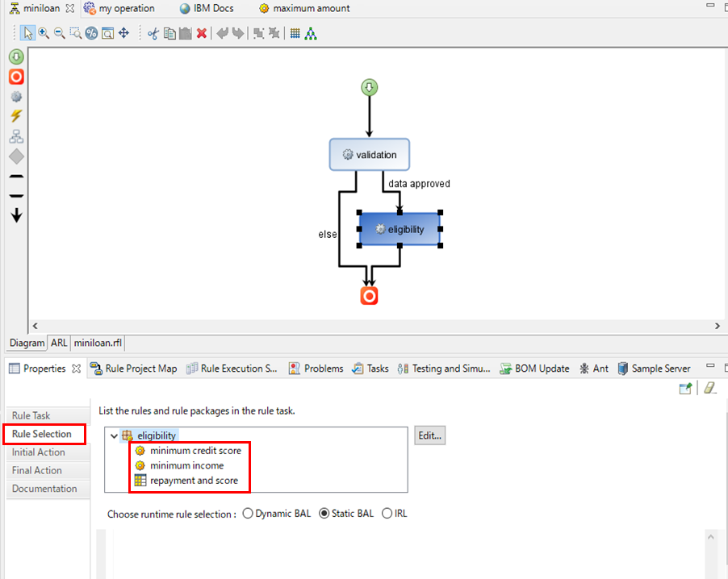
Task: Activate the pan (four-arrow) tool
Action: 124,33
